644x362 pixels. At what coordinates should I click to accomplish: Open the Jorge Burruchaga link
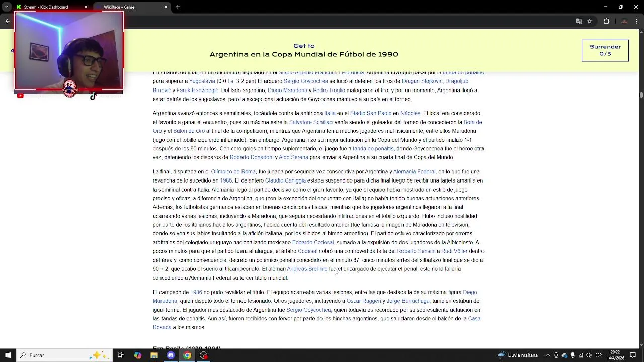(408, 301)
